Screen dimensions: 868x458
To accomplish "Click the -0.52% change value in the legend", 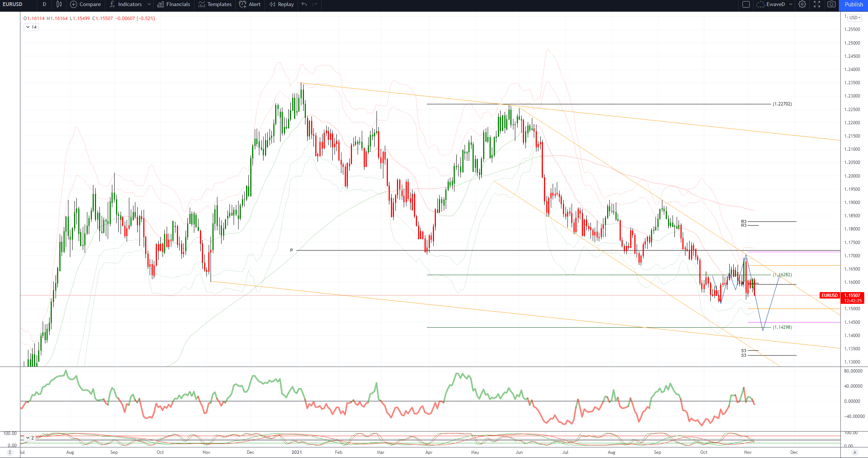I will (x=146, y=18).
